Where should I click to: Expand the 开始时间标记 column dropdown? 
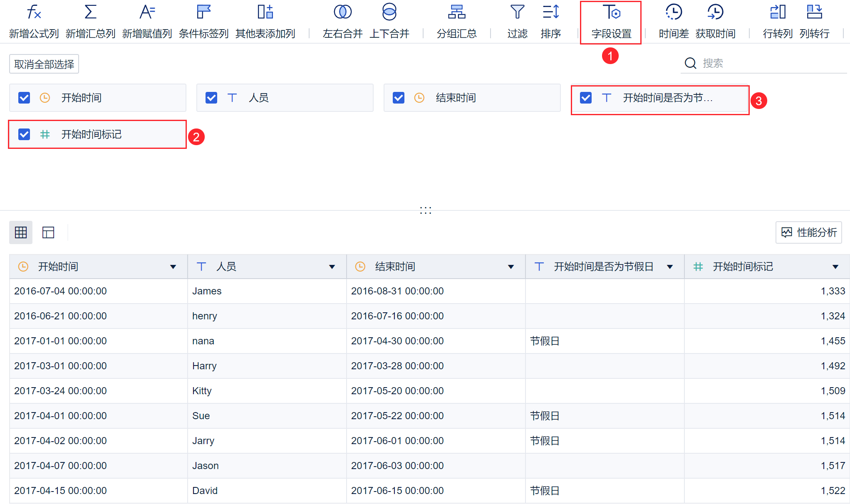pos(835,267)
